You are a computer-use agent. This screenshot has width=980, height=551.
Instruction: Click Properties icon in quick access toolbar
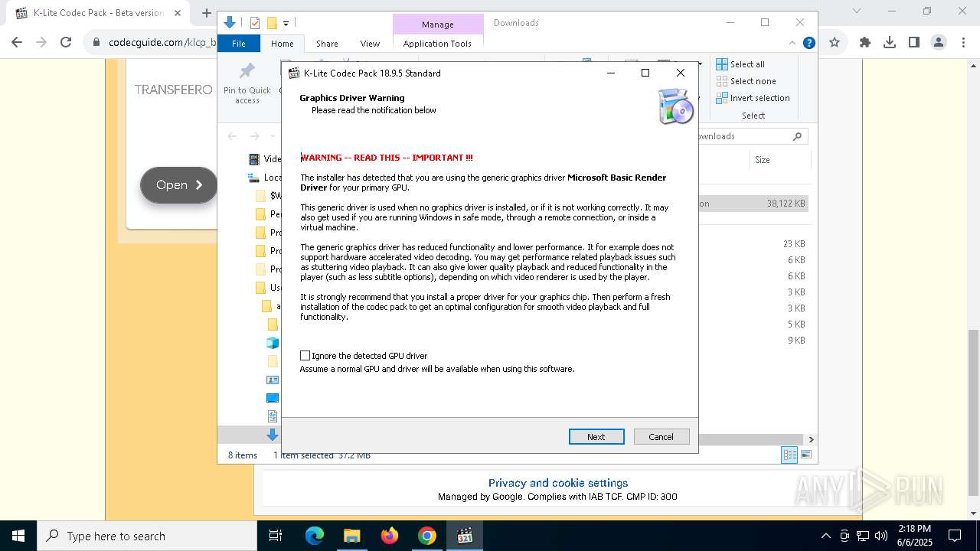255,23
